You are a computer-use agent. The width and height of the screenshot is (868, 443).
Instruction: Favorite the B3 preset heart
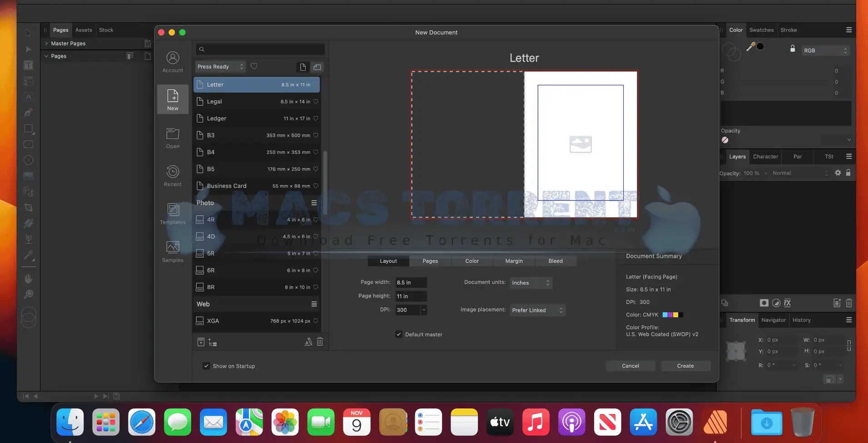tap(316, 135)
